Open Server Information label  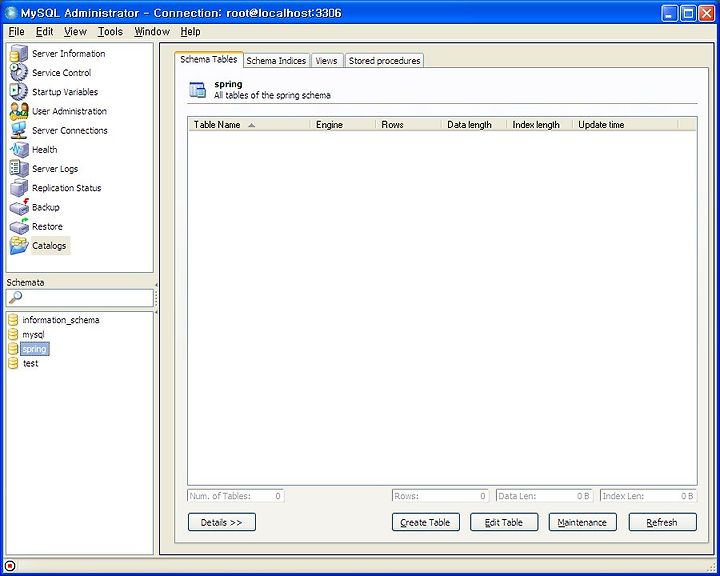point(68,53)
